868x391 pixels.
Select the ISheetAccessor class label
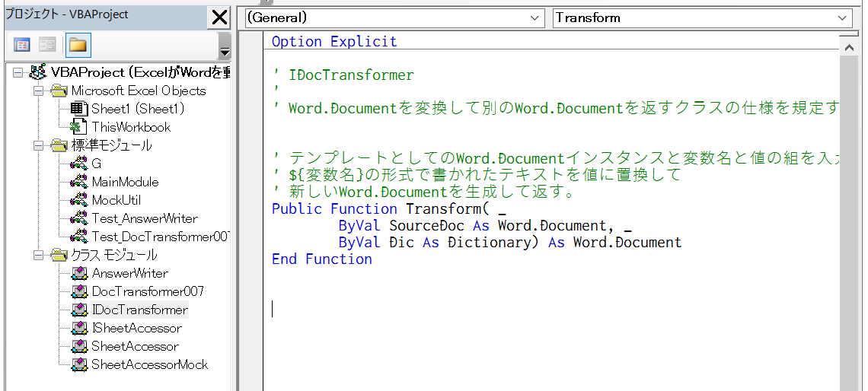pyautogui.click(x=137, y=328)
